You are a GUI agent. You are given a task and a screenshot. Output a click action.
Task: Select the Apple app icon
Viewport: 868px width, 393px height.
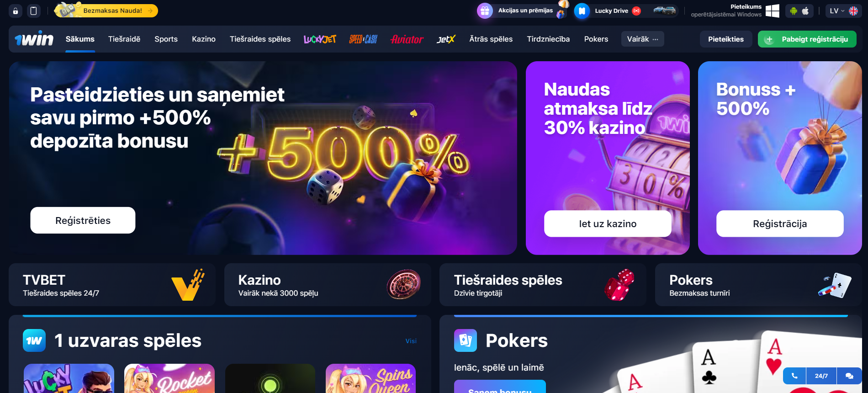click(805, 11)
